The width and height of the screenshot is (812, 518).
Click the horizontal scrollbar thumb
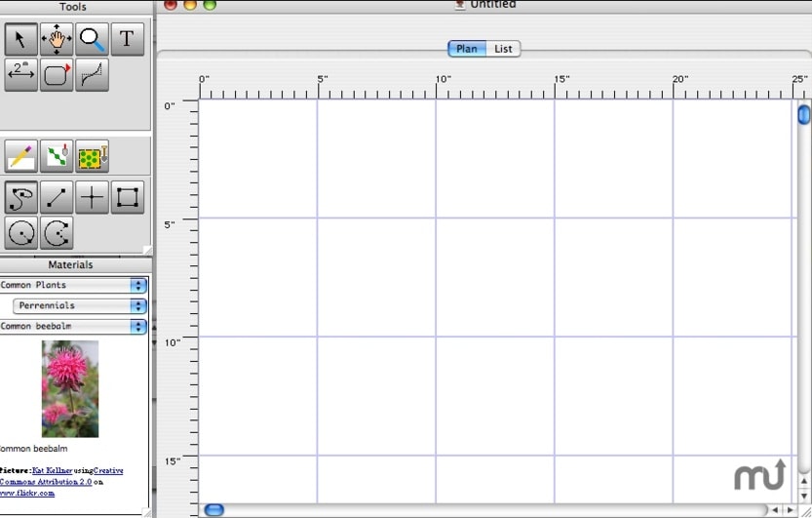pos(213,510)
